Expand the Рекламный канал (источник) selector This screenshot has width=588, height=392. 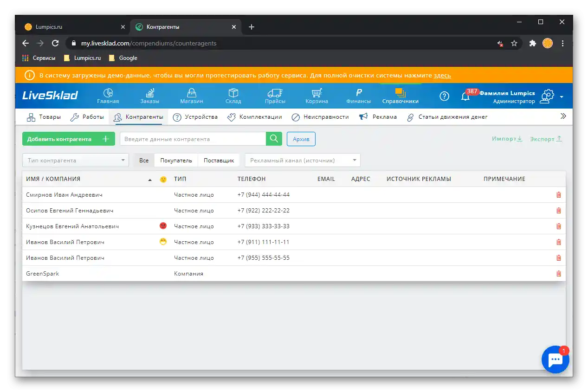point(302,160)
